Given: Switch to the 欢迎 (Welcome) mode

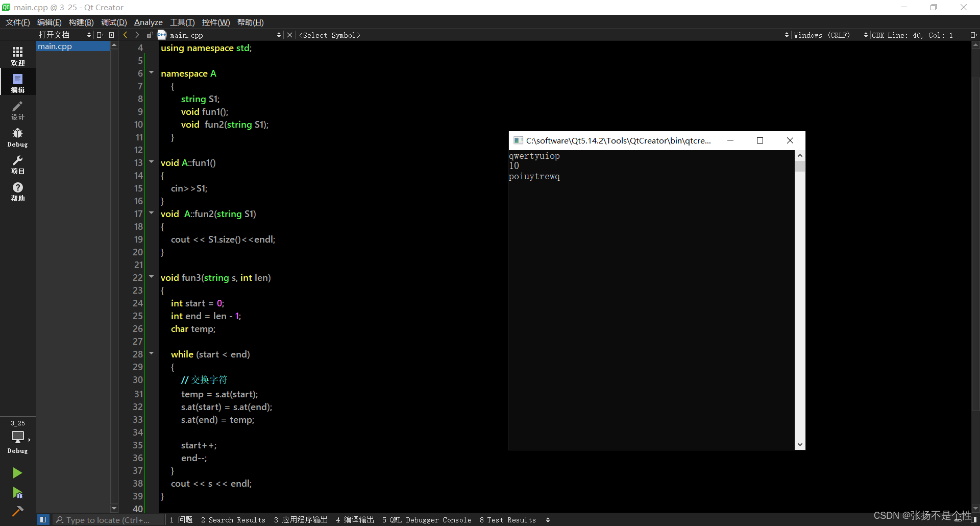Looking at the screenshot, I should point(17,55).
